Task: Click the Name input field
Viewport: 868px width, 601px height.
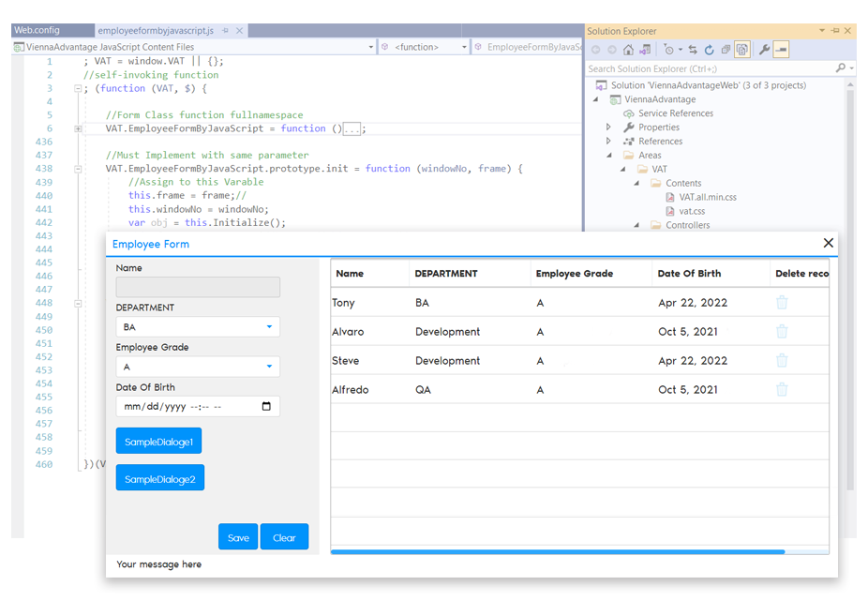Action: tap(197, 286)
